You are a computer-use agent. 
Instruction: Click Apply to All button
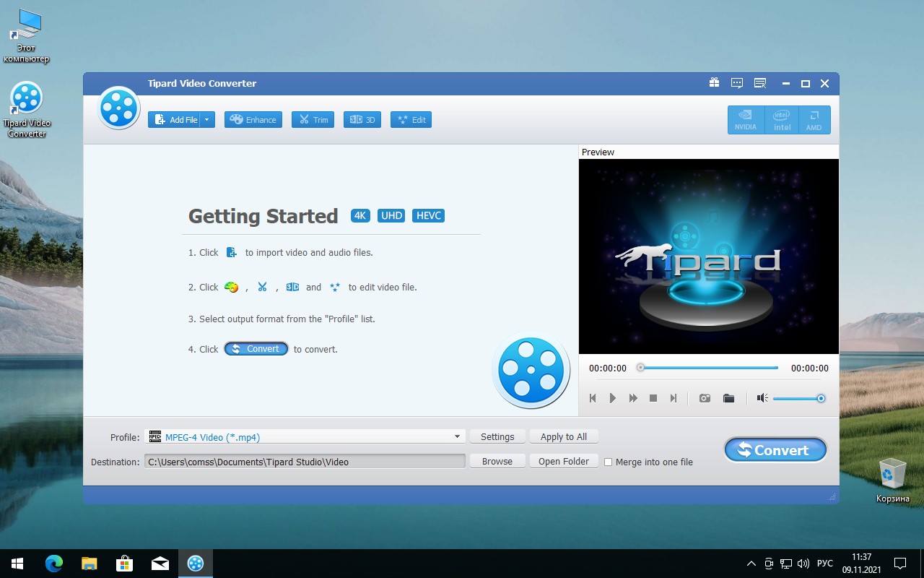[x=564, y=436]
